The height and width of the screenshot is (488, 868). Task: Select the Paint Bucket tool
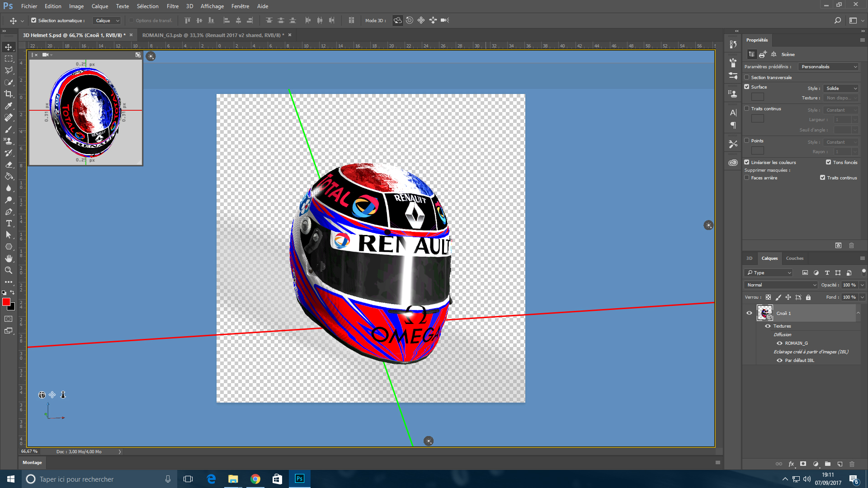tap(9, 176)
